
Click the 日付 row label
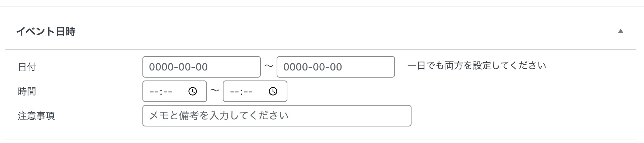(27, 67)
